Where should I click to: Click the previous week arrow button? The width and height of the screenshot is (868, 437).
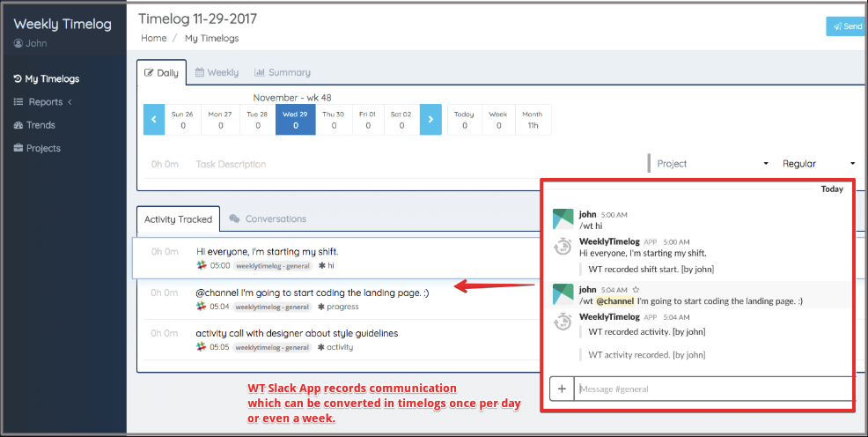154,119
